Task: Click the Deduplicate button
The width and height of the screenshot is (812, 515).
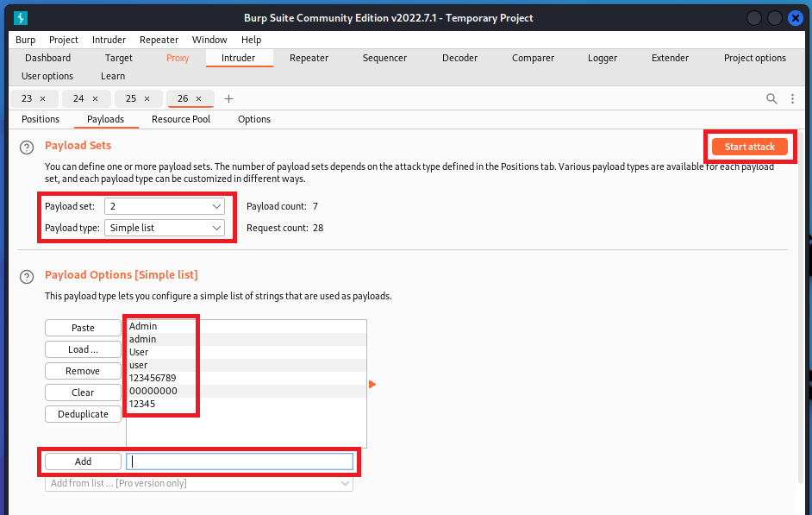Action: pos(83,414)
